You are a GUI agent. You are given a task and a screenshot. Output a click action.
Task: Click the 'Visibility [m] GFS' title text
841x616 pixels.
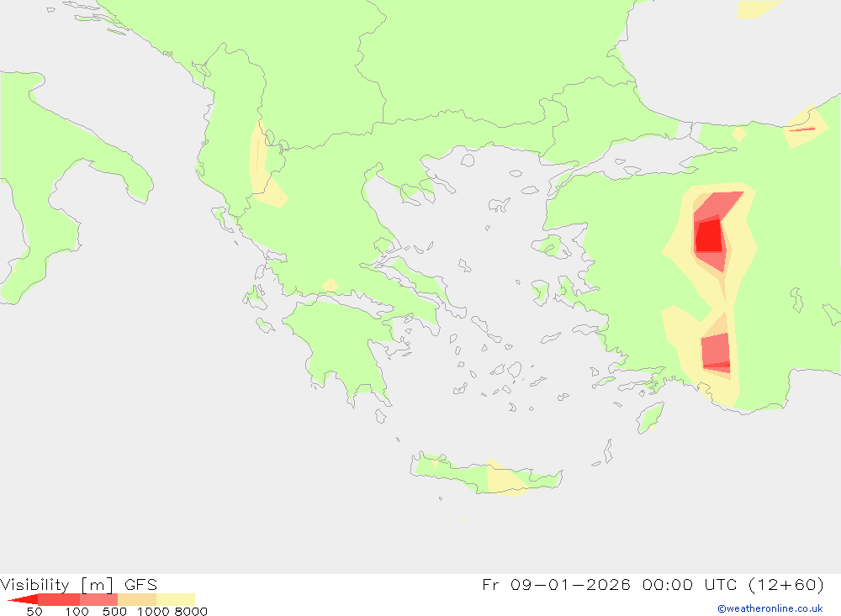coord(79,584)
